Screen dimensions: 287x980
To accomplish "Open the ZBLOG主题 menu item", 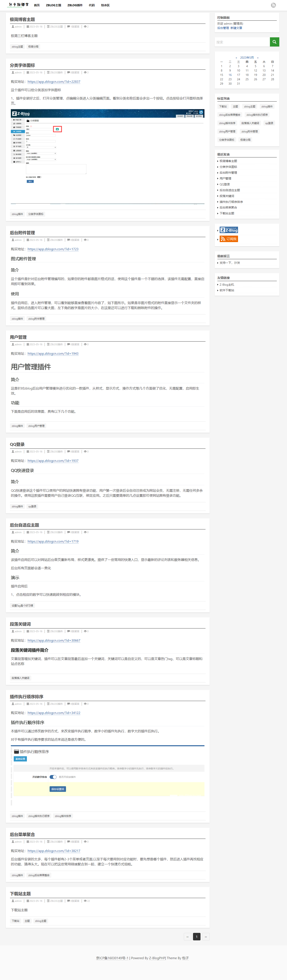I will [54, 5].
